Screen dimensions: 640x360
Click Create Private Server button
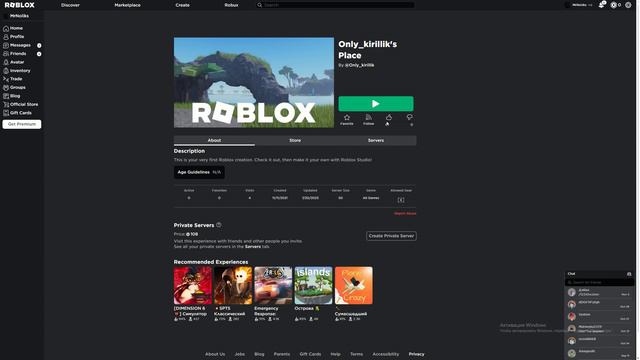[x=391, y=236]
